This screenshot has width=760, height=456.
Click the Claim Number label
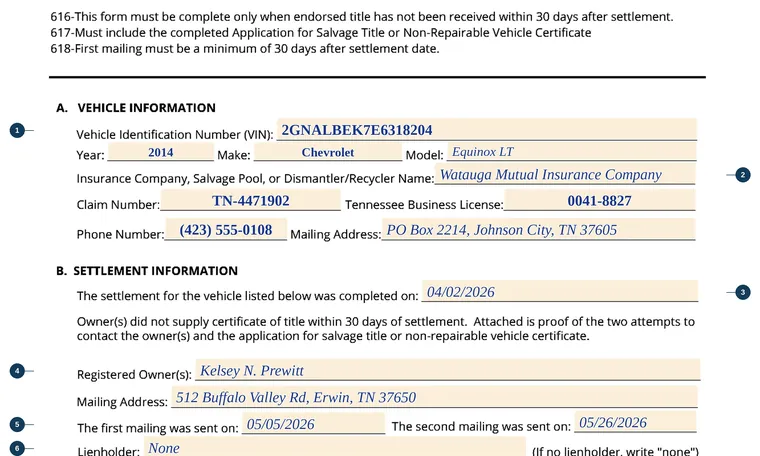pos(118,204)
